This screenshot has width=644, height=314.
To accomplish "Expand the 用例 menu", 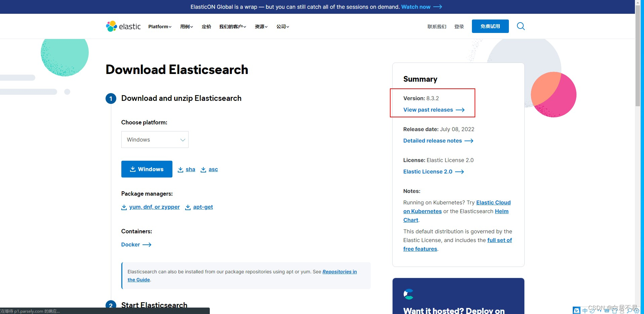I will point(187,27).
